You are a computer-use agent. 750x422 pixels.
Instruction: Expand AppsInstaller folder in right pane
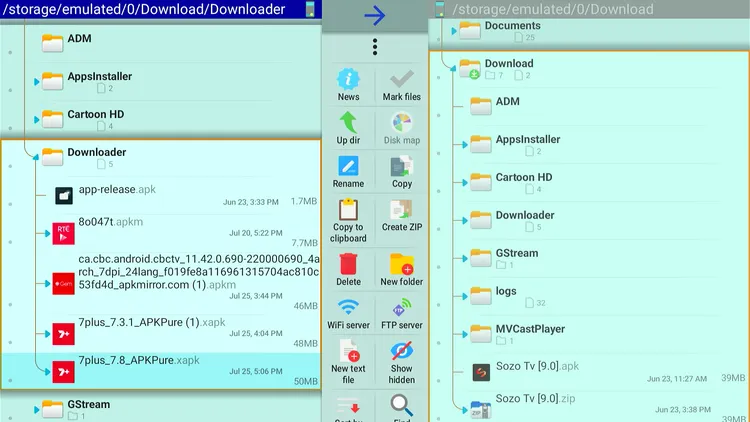point(464,144)
